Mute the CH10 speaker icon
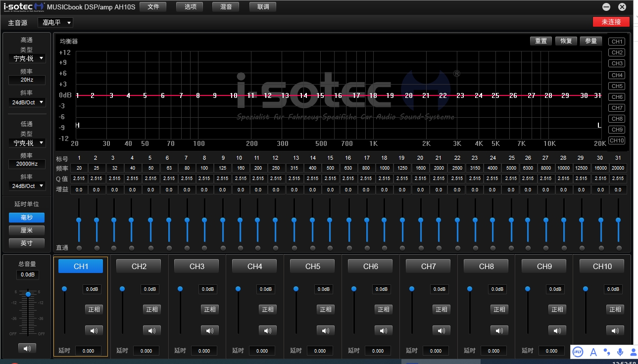The height and width of the screenshot is (364, 638). [615, 330]
